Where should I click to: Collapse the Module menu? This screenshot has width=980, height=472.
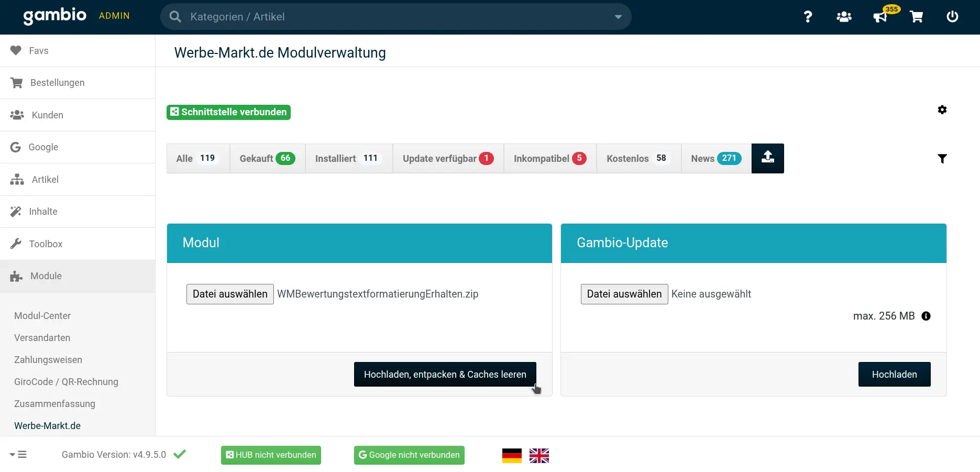(78, 276)
